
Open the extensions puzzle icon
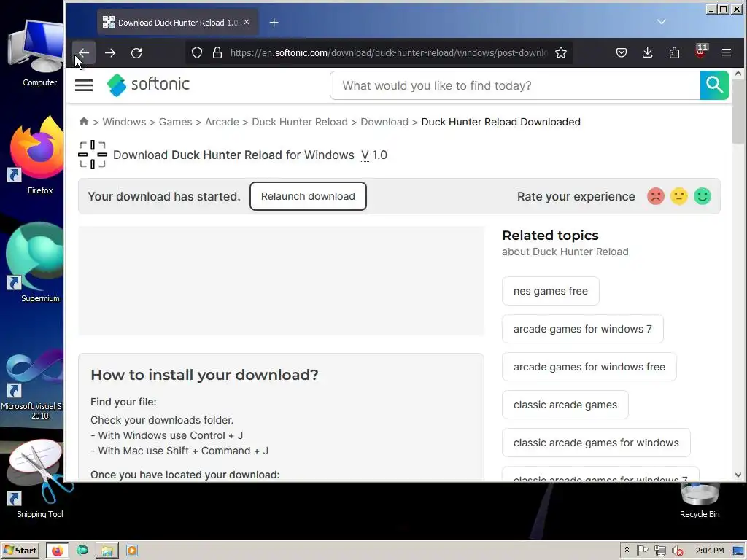[674, 52]
